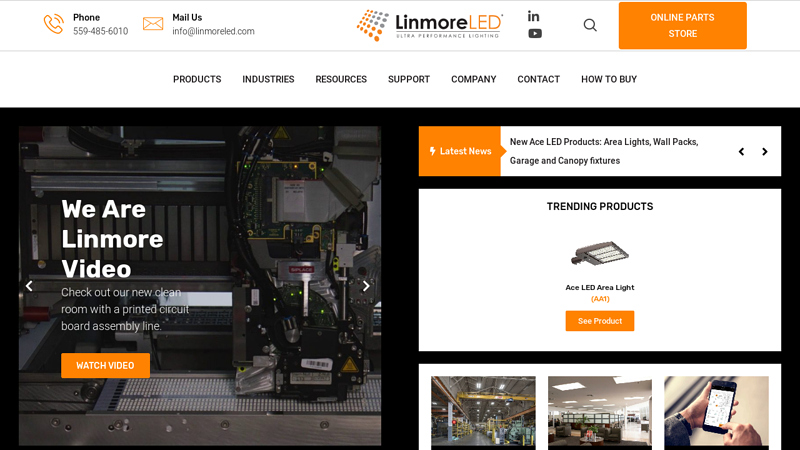Open the Contact menu item
This screenshot has height=450, width=800.
click(538, 79)
